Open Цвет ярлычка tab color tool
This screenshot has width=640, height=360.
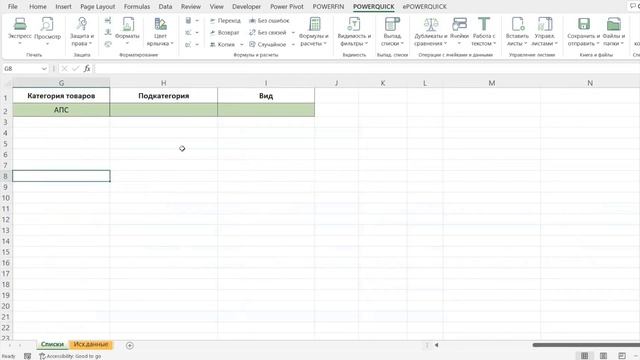coord(160,31)
